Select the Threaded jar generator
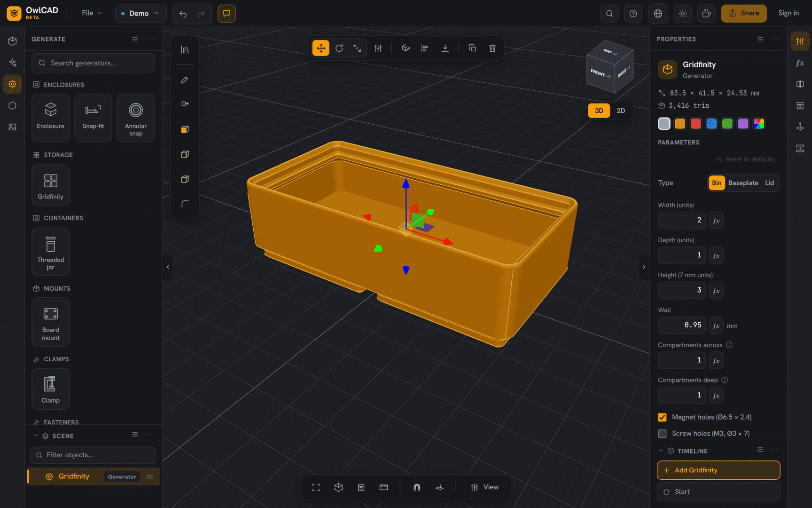This screenshot has width=812, height=508. [51, 252]
